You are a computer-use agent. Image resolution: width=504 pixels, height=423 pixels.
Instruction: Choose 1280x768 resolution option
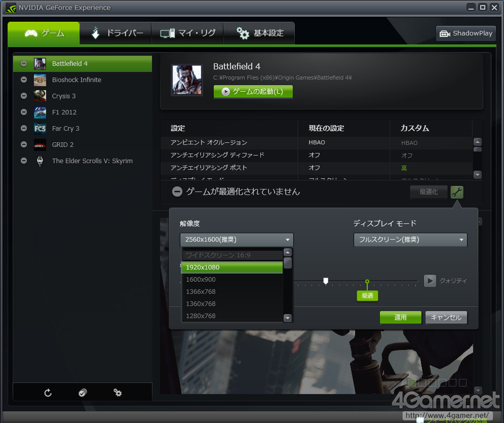(x=232, y=316)
